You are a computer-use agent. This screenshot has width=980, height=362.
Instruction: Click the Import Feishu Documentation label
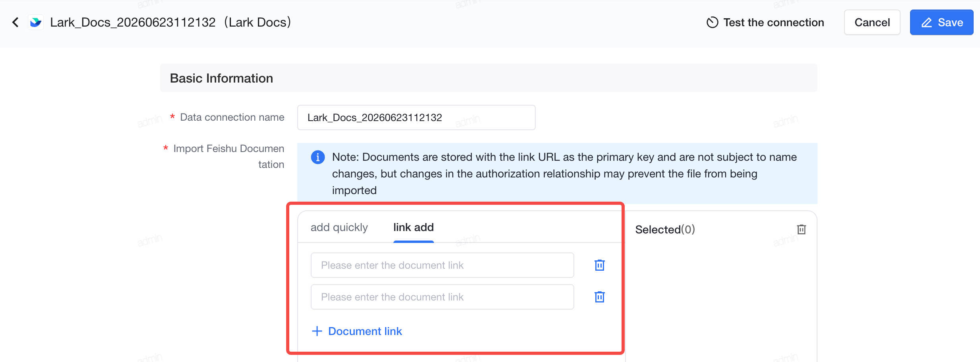pyautogui.click(x=229, y=156)
